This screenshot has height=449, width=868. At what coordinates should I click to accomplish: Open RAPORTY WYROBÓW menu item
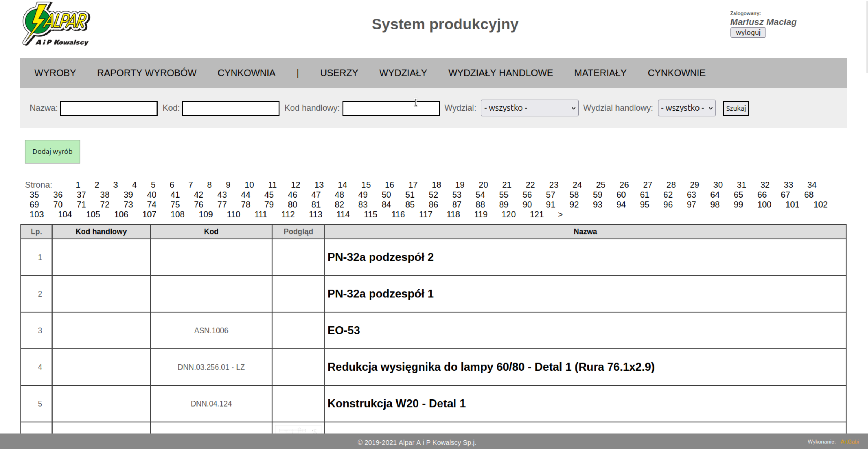[147, 73]
